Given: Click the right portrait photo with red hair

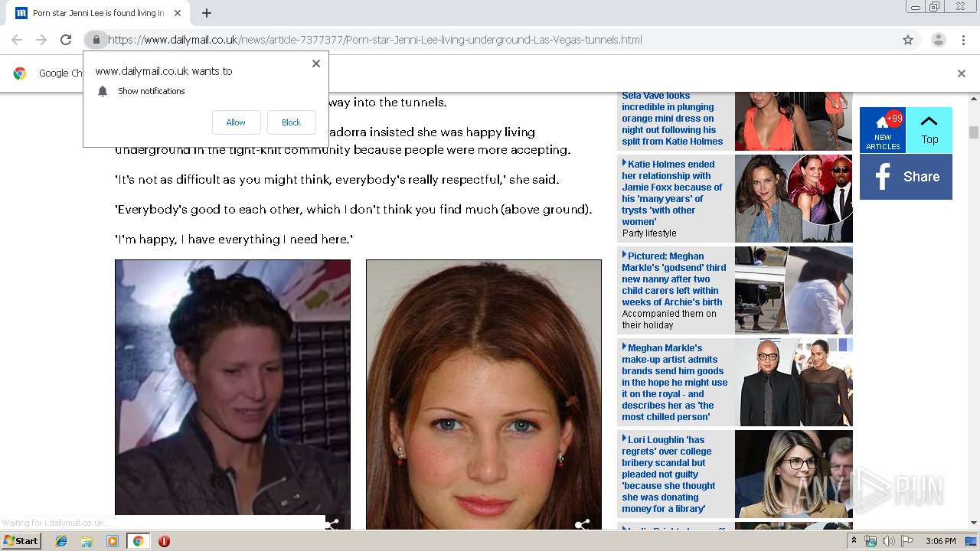Looking at the screenshot, I should 484,394.
